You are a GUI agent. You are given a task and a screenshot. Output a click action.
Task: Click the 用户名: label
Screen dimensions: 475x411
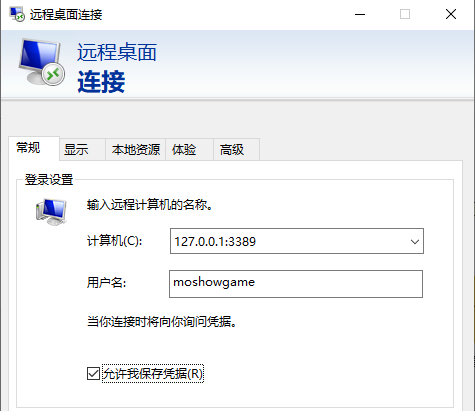point(106,283)
